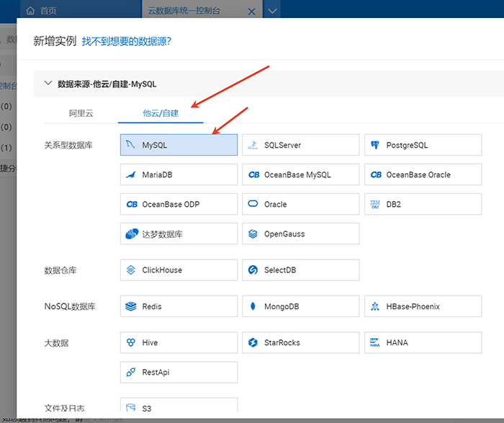Click the 大数据 category label
Screen dimensions: 504x423
pos(56,343)
